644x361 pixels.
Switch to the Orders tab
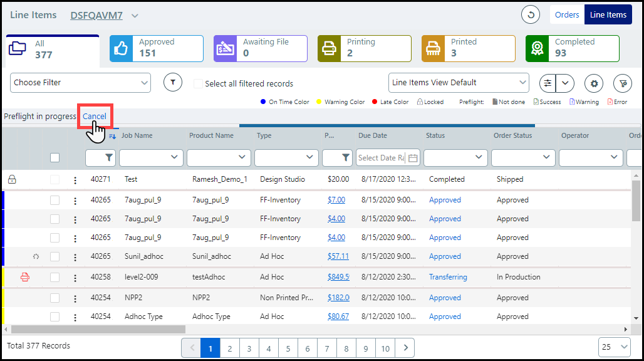[x=567, y=14]
